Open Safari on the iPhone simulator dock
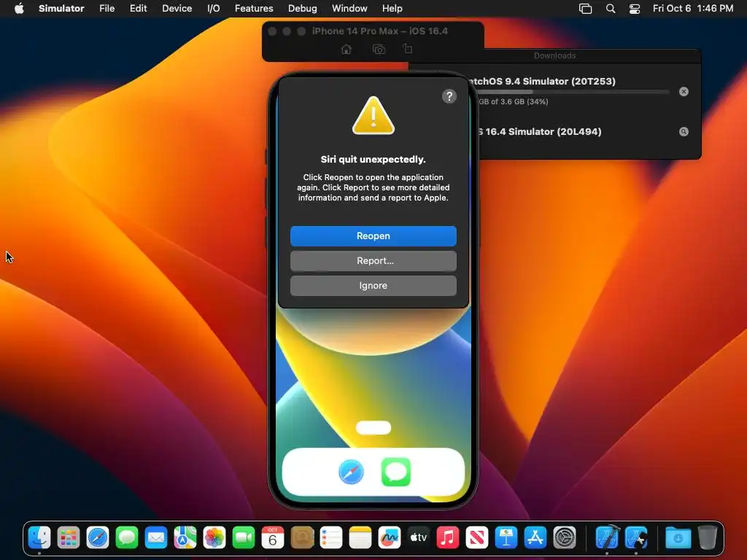 pos(351,472)
